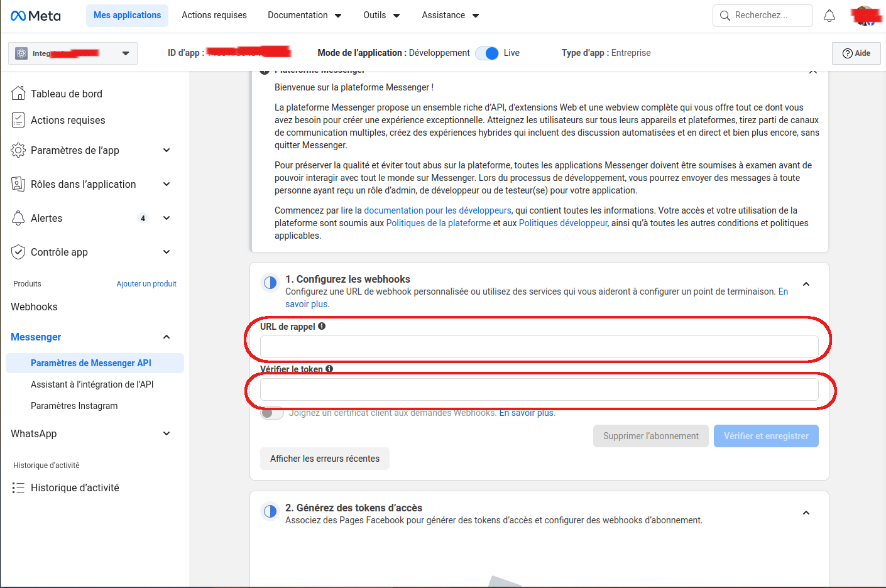Click the URL de rappel info icon
The height and width of the screenshot is (588, 886).
coord(322,327)
